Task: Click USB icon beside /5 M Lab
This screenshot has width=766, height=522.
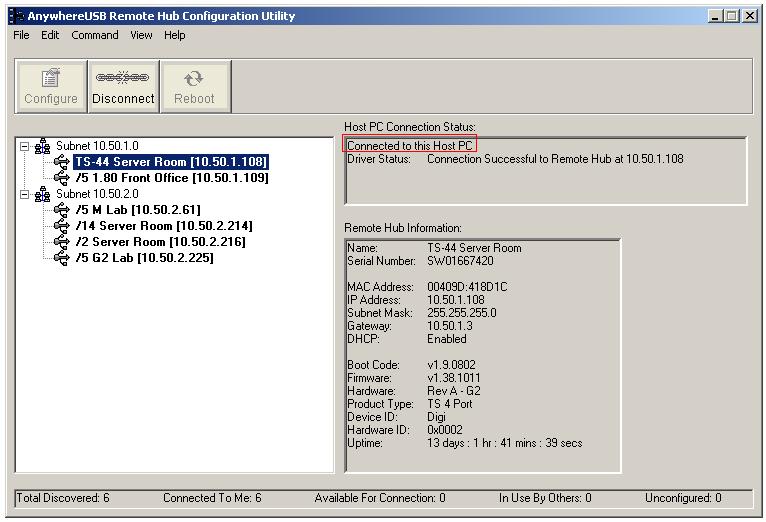Action: pos(62,210)
